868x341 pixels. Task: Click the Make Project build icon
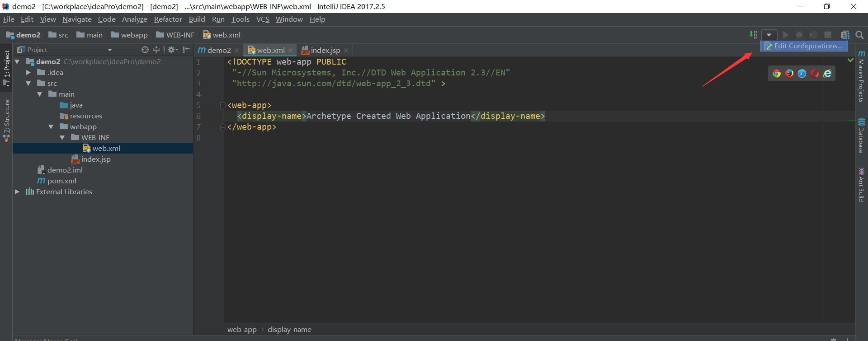pyautogui.click(x=754, y=35)
